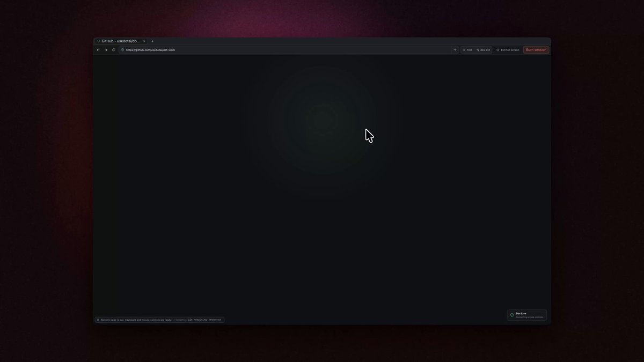Click the Disconnect button in status bar
644x362 pixels.
(x=215, y=320)
